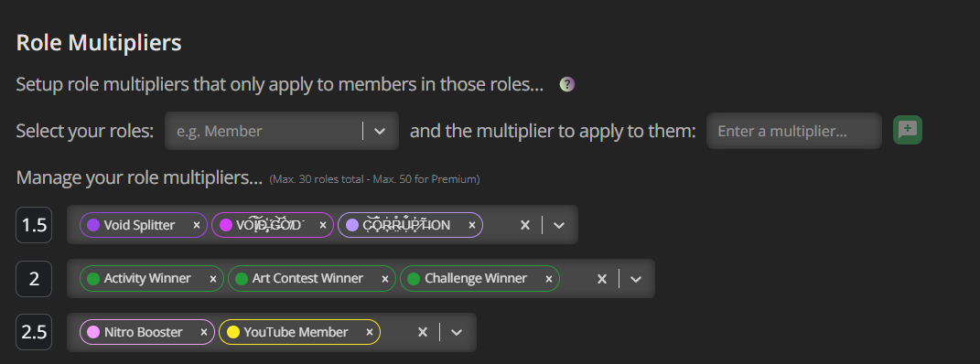The height and width of the screenshot is (364, 980).
Task: Focus the Enter a multiplier input field
Action: (x=793, y=131)
